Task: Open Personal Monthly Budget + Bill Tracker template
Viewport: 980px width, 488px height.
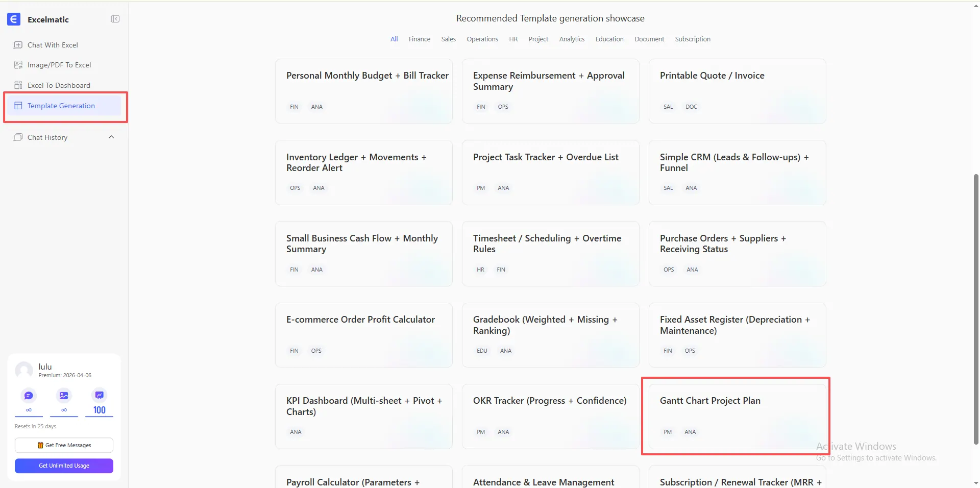Action: point(364,91)
